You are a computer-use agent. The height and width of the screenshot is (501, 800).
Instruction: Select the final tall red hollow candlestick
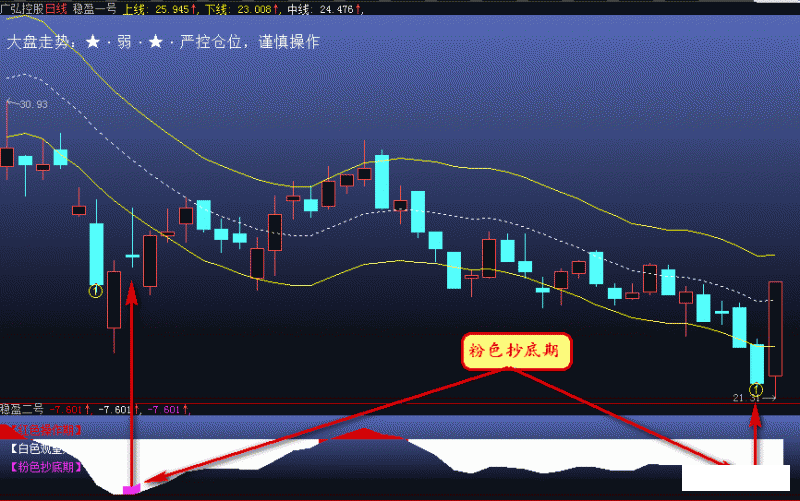776,329
